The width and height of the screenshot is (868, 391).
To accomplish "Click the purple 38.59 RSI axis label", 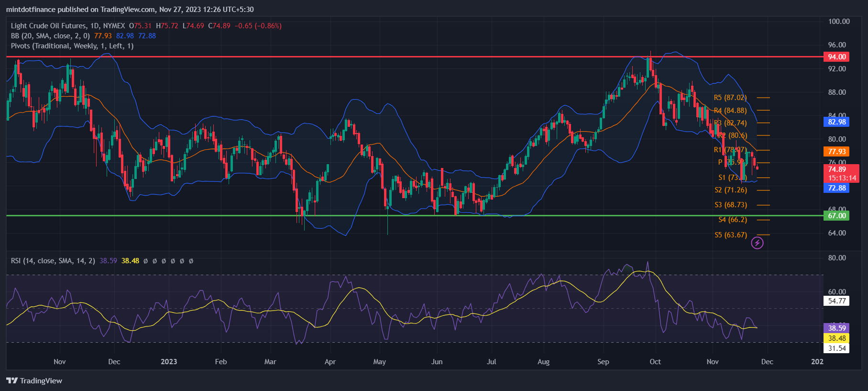I will 836,328.
